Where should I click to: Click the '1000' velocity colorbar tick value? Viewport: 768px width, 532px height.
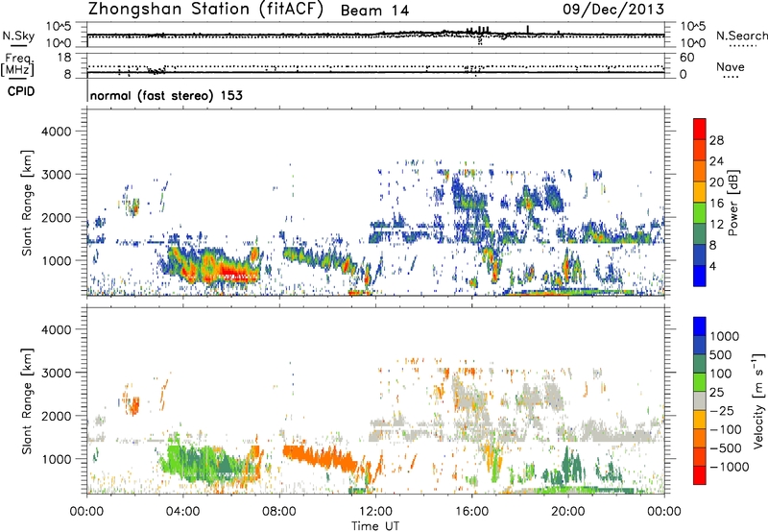(725, 336)
